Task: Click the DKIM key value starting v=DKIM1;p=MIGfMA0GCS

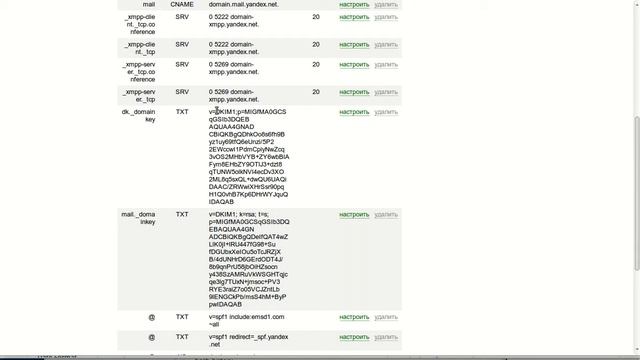Action: pos(249,157)
